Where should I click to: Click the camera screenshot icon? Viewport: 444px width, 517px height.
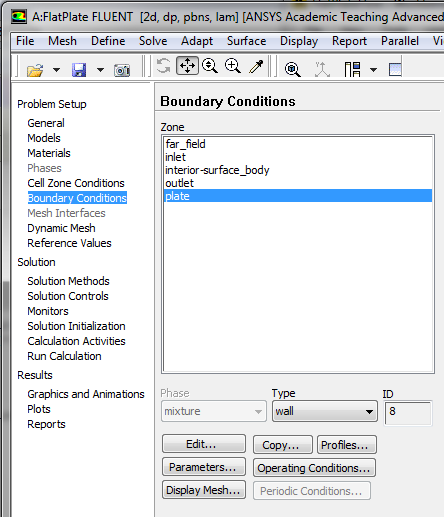tap(122, 70)
